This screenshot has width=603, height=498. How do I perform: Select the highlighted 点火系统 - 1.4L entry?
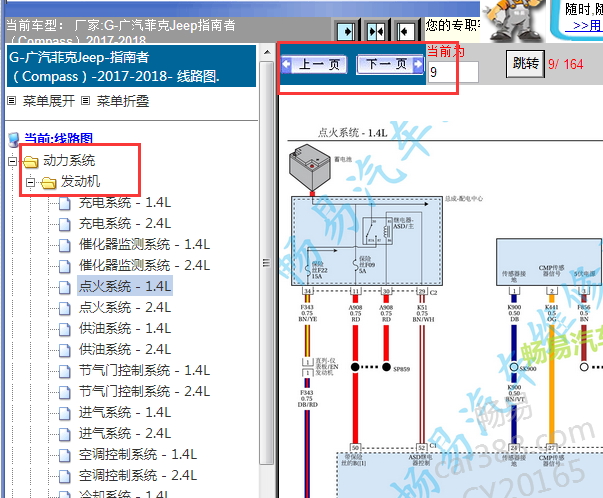tap(125, 286)
